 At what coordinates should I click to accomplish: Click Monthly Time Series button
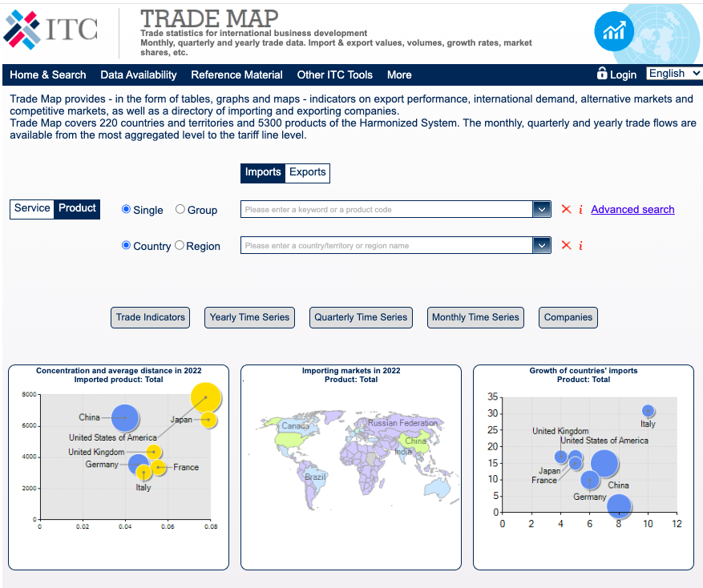coord(475,317)
